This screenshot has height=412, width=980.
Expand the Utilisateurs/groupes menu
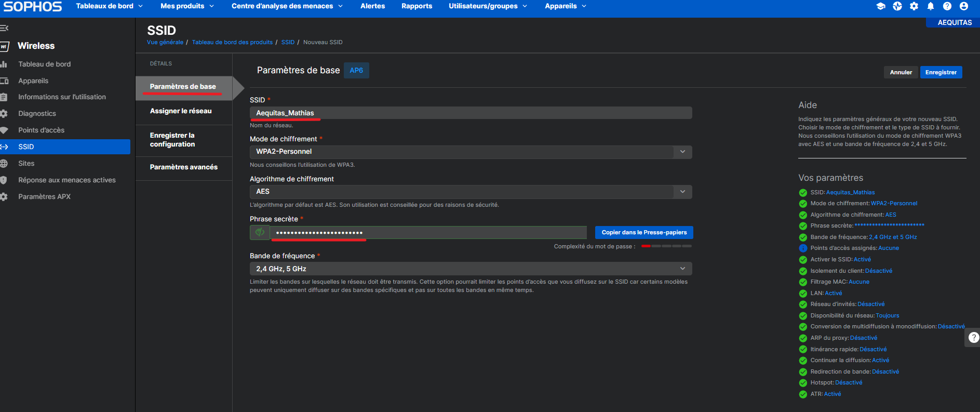pos(488,6)
